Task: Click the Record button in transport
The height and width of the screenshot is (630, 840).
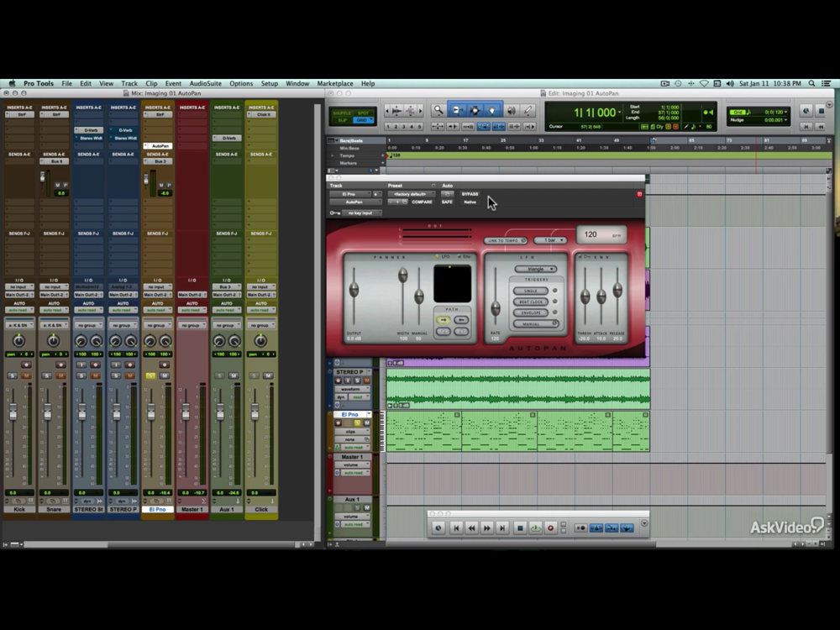Action: pos(551,528)
